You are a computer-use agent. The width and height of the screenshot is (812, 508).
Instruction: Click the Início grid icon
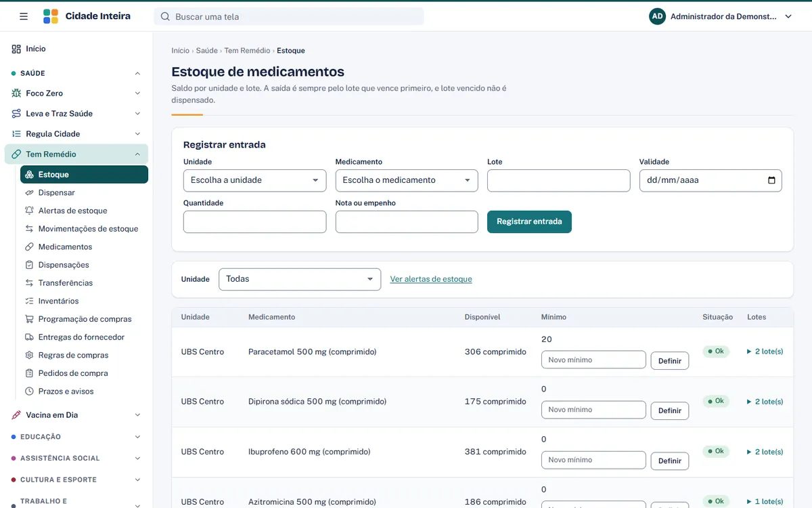(x=16, y=49)
